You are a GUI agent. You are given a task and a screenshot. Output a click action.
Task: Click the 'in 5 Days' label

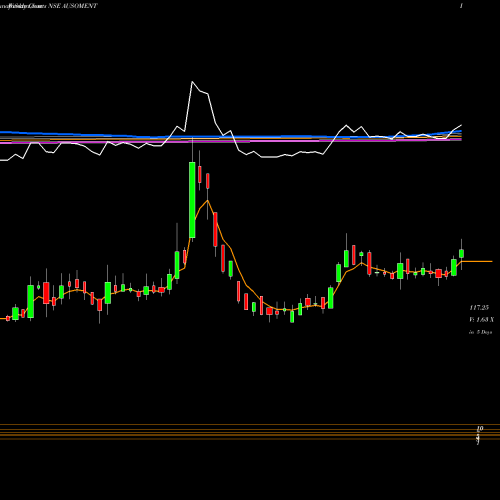pyautogui.click(x=480, y=332)
